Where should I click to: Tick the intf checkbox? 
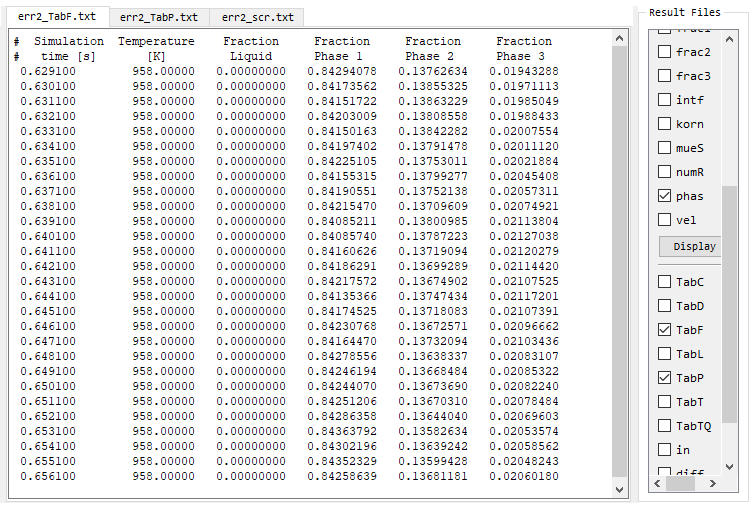[664, 100]
